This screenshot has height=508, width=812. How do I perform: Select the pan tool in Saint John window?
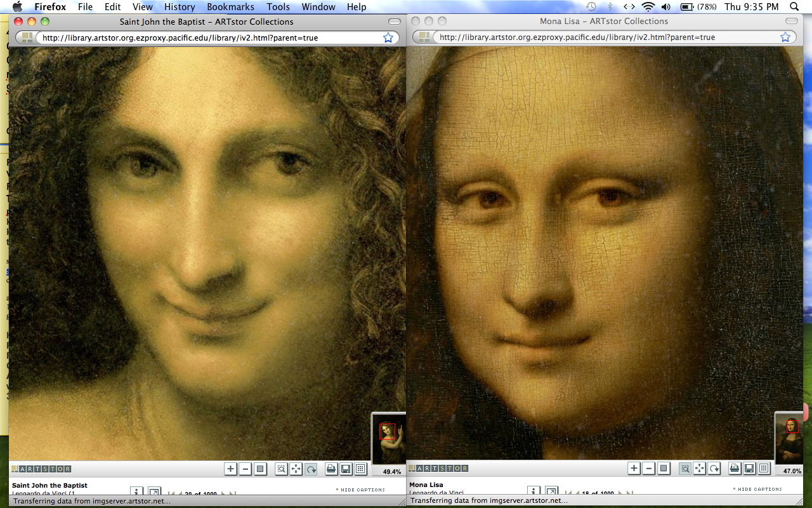pyautogui.click(x=296, y=469)
